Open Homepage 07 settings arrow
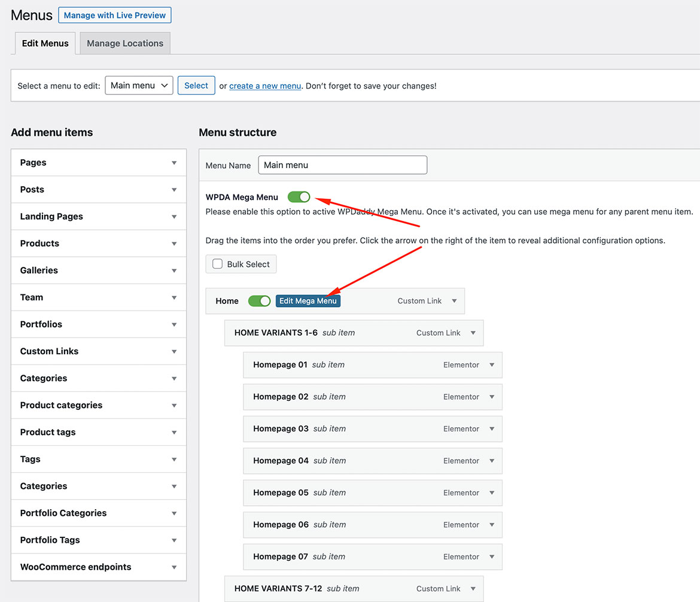This screenshot has height=602, width=700. [x=492, y=557]
